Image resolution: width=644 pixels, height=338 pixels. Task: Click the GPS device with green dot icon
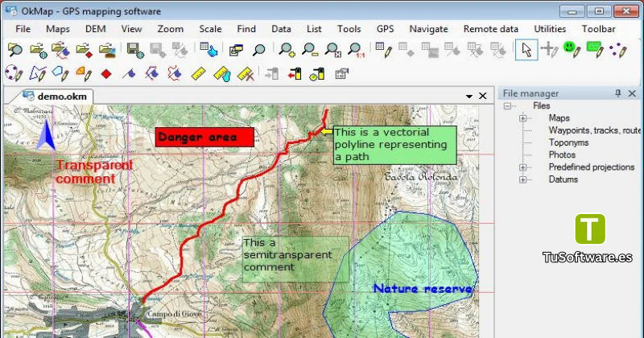pos(317,74)
